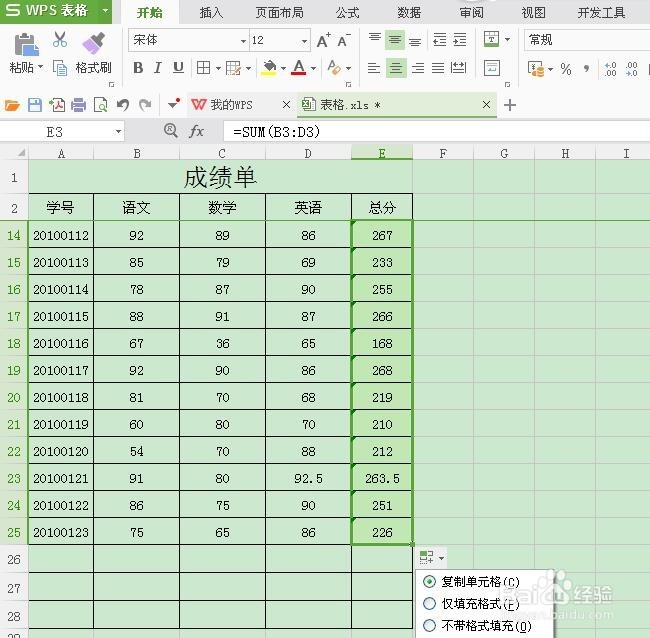Justify text alignment
This screenshot has height=638, width=650.
[x=438, y=68]
